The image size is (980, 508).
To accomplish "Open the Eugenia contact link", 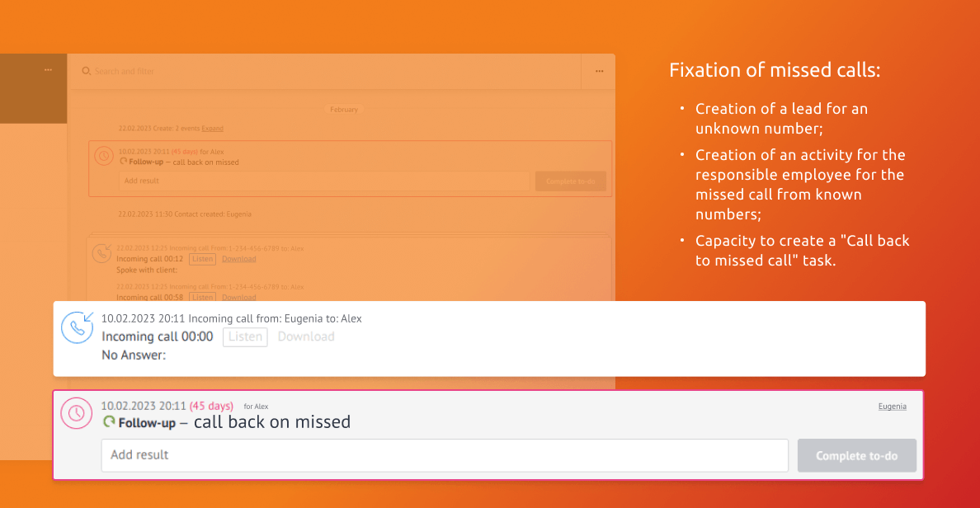I will tap(892, 407).
